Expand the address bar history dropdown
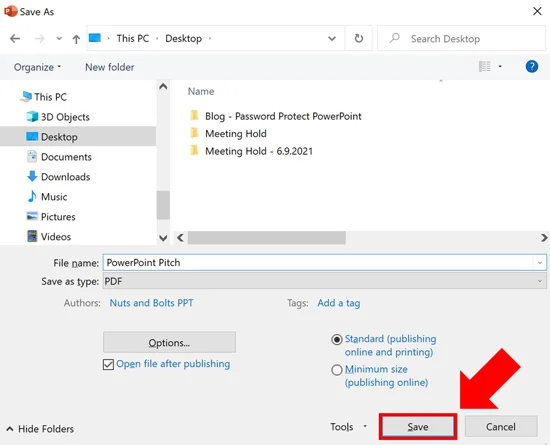Screen dimensions: 550x445 (x=332, y=39)
